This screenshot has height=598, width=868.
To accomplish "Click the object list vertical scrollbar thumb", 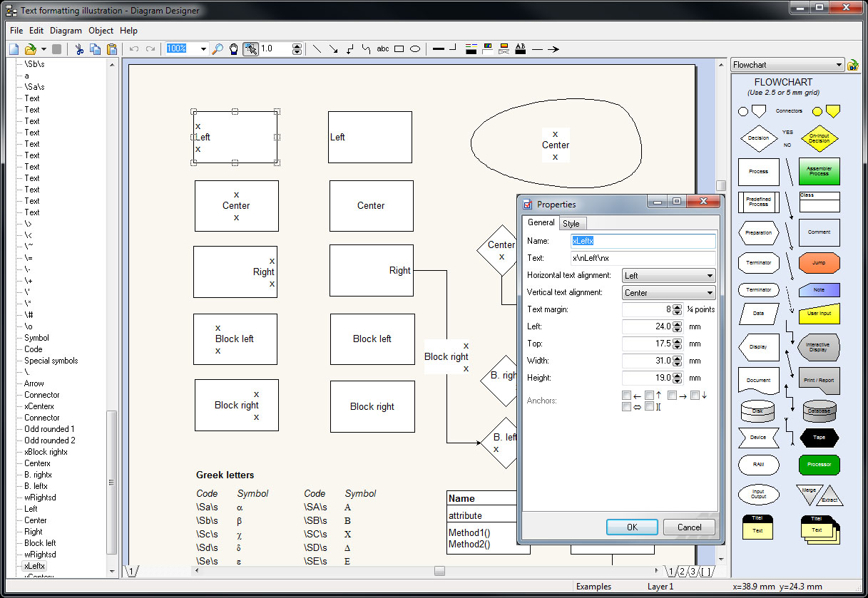I will [x=111, y=481].
